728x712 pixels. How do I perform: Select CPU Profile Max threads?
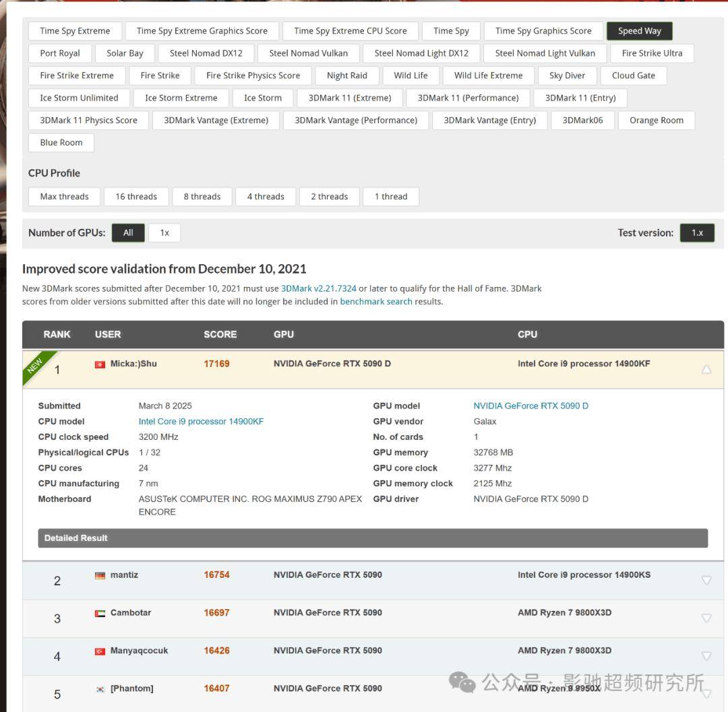click(x=65, y=196)
